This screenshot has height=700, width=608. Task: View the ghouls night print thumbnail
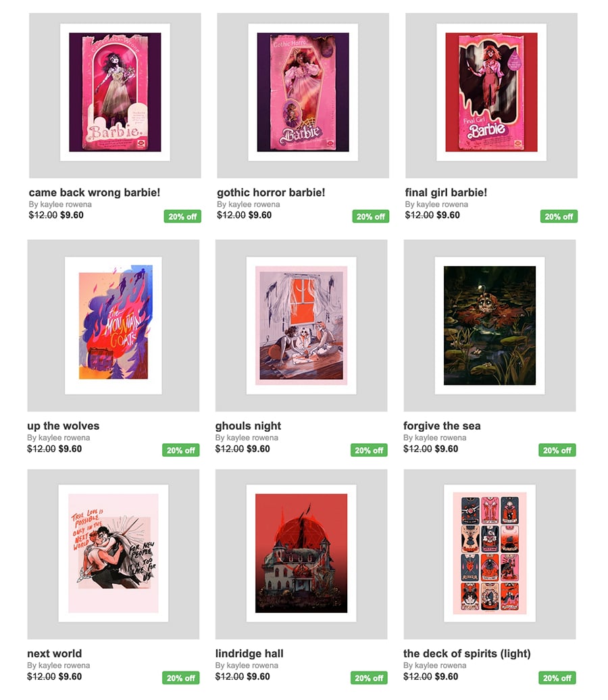(x=301, y=326)
